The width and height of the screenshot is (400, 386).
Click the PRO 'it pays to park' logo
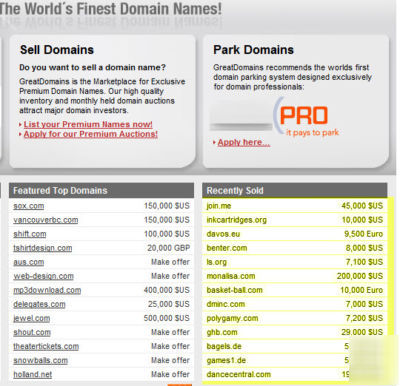(x=306, y=118)
